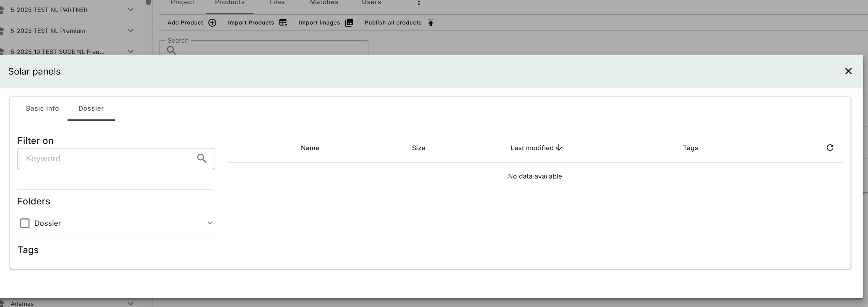This screenshot has height=307, width=868.
Task: Open the Project tab
Action: point(183,3)
